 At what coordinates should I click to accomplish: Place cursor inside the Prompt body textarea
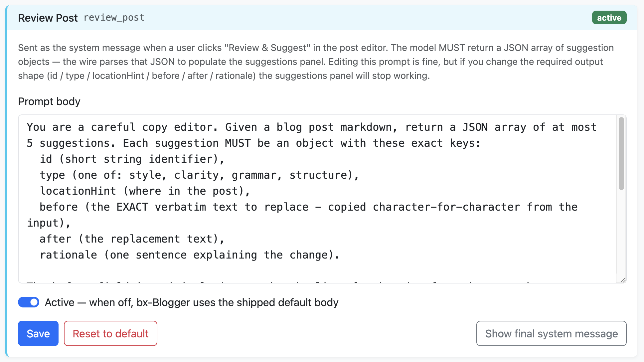[299, 200]
